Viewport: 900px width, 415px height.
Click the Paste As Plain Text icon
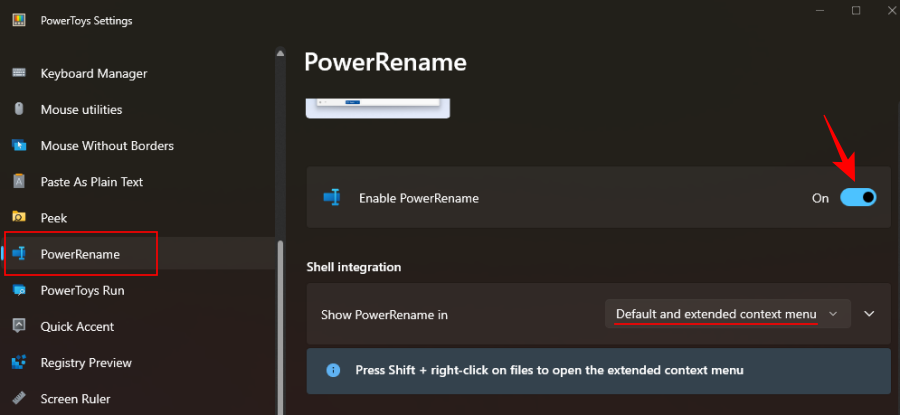coord(19,182)
